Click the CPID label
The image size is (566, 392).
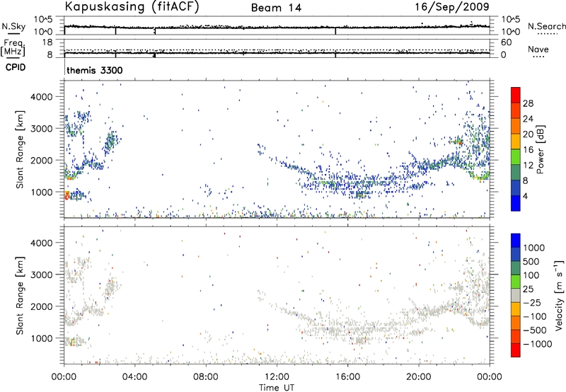pyautogui.click(x=16, y=67)
